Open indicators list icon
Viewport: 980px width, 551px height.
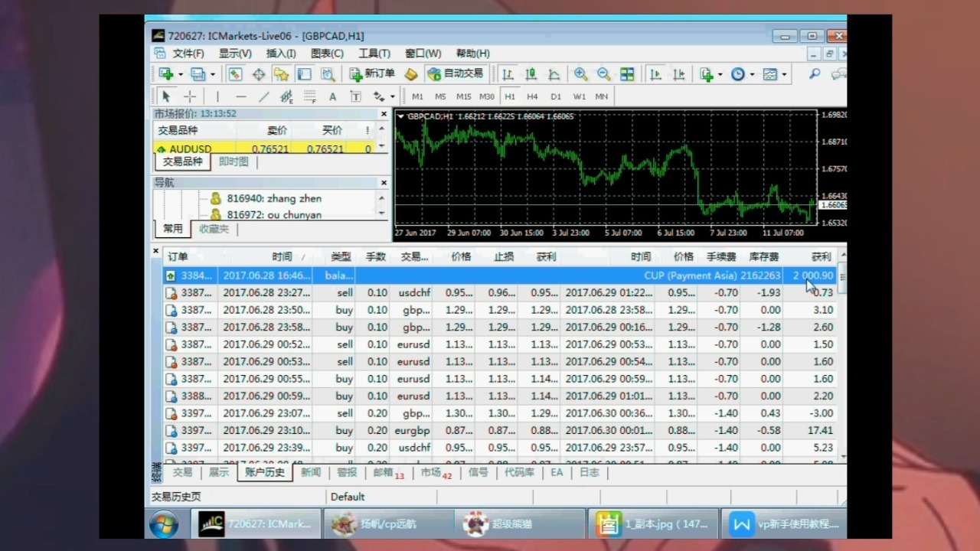pos(706,74)
